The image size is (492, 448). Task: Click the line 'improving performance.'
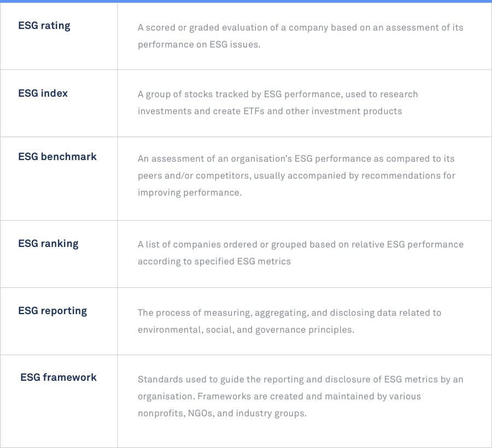pos(190,192)
